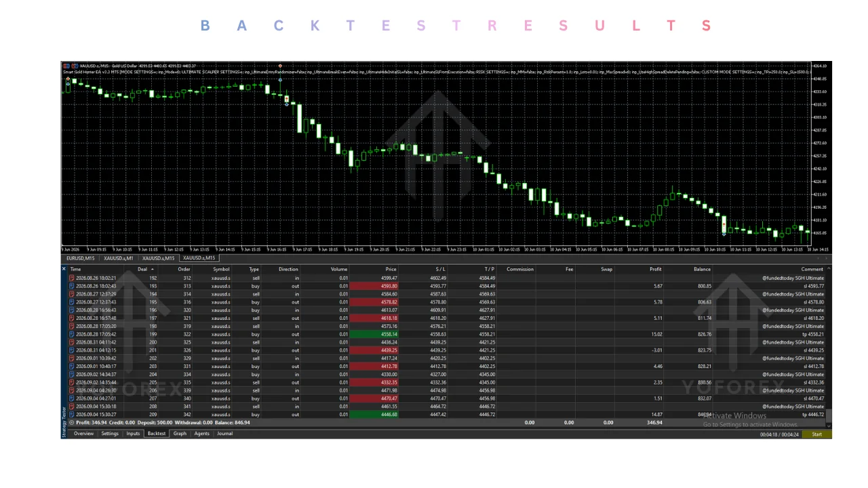This screenshot has width=868, height=488.
Task: Click the chart tab bar left-scroll arrow
Action: pos(818,258)
